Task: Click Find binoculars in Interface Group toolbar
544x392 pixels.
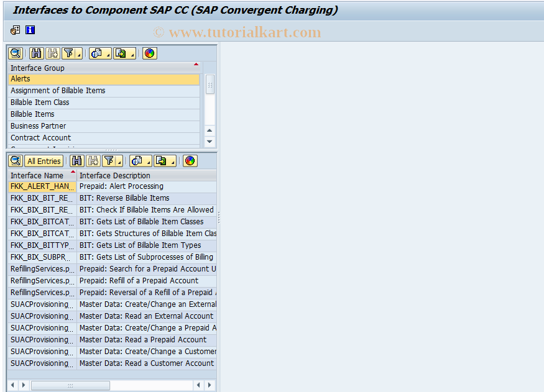Action: coord(36,53)
